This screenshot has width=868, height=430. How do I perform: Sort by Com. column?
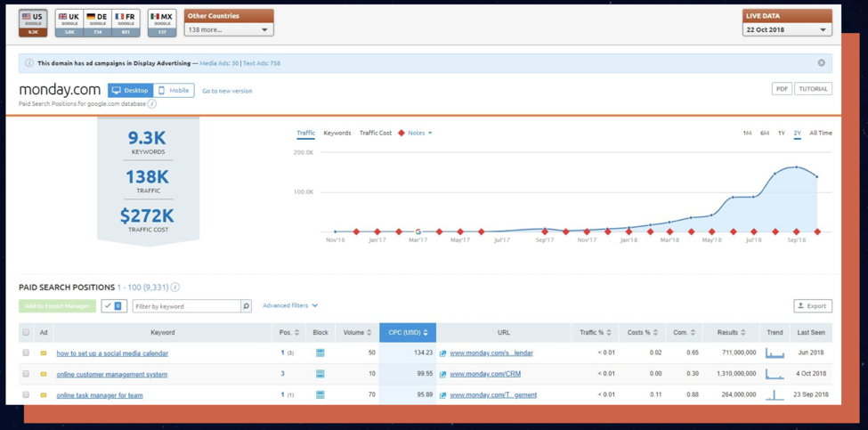tap(685, 333)
